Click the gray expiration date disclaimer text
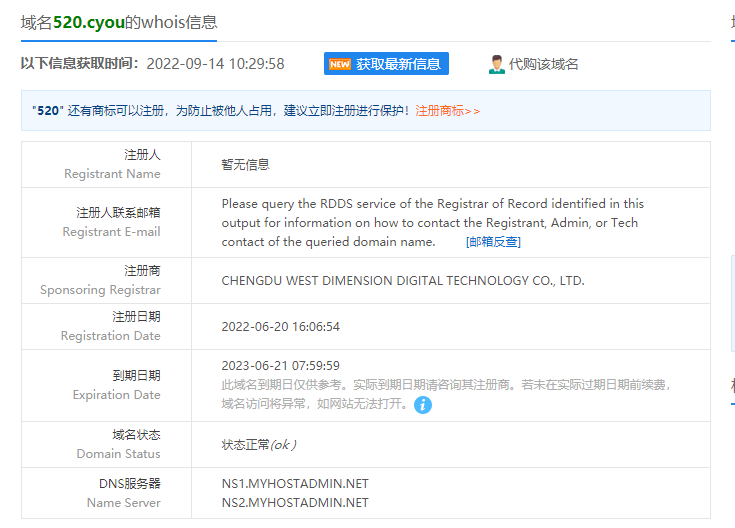735x528 pixels. pyautogui.click(x=445, y=385)
